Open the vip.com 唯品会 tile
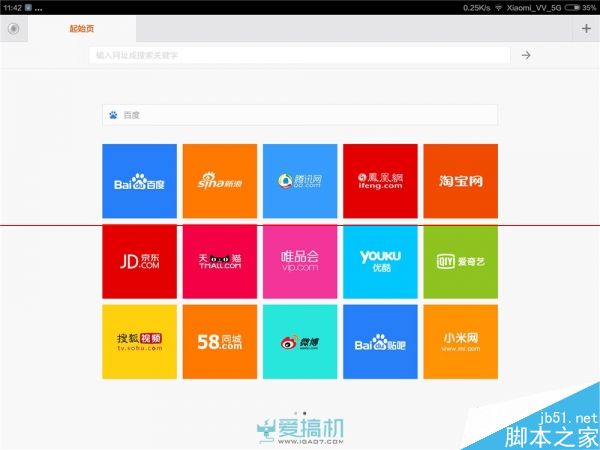Screen dimensions: 600x450 (300, 262)
